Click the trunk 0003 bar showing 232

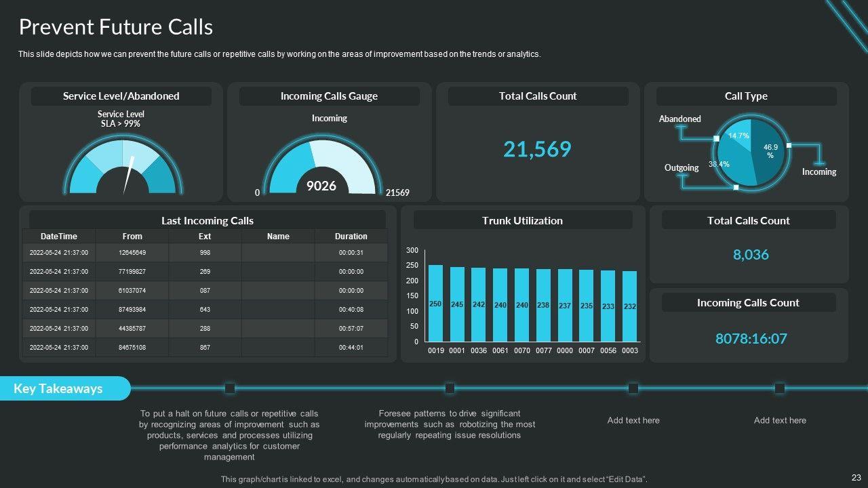[630, 306]
